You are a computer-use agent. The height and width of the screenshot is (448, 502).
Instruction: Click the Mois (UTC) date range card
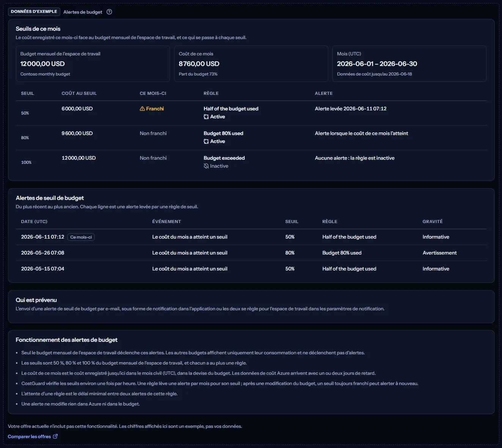409,64
